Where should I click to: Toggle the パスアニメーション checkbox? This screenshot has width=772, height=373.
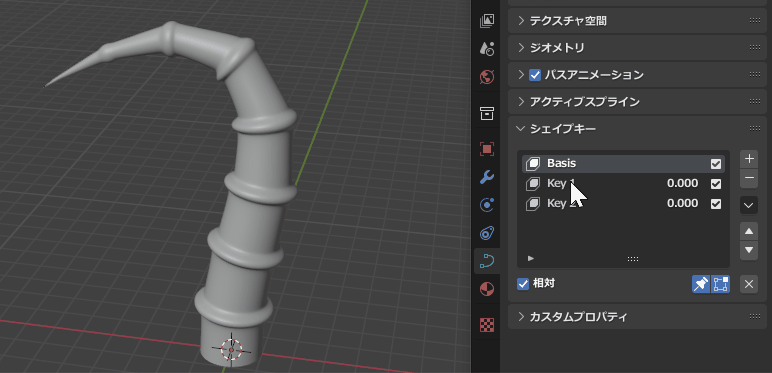(x=535, y=75)
